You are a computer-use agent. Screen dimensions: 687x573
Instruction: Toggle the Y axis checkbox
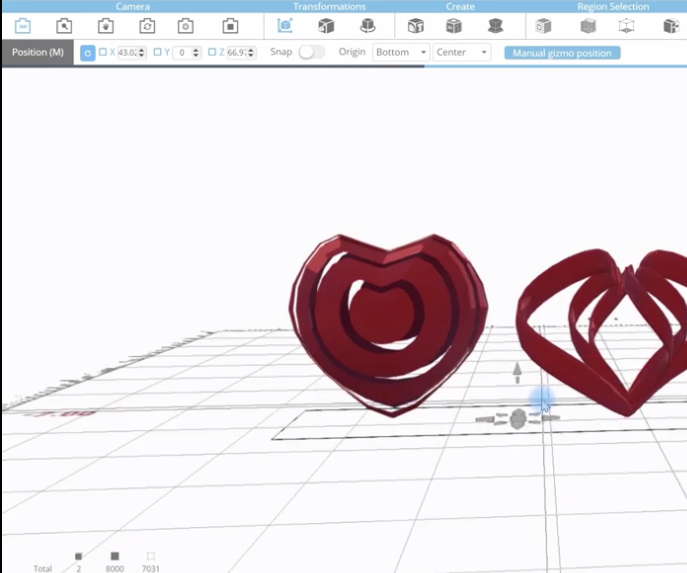(x=158, y=52)
